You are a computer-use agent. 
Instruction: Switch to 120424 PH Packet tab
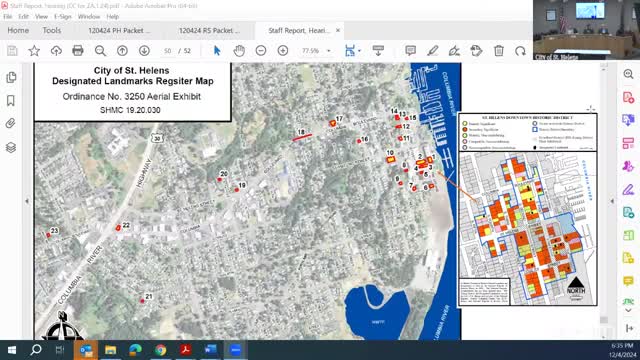[x=119, y=31]
